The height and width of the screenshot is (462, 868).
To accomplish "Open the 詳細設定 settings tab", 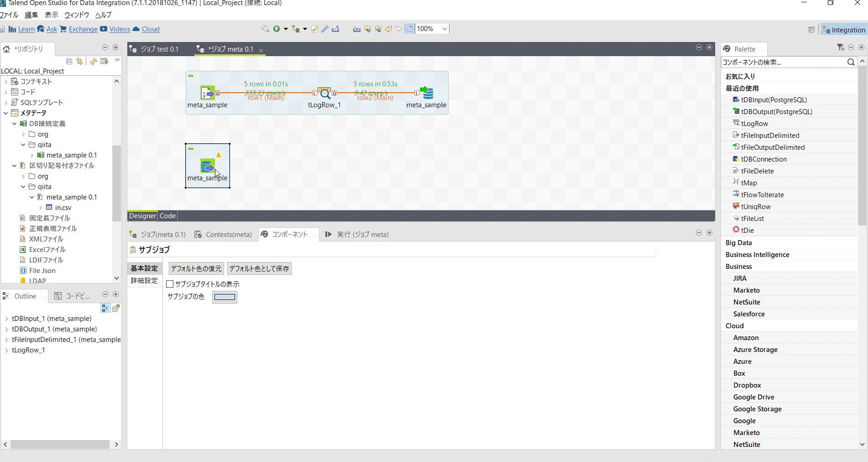I will click(144, 280).
